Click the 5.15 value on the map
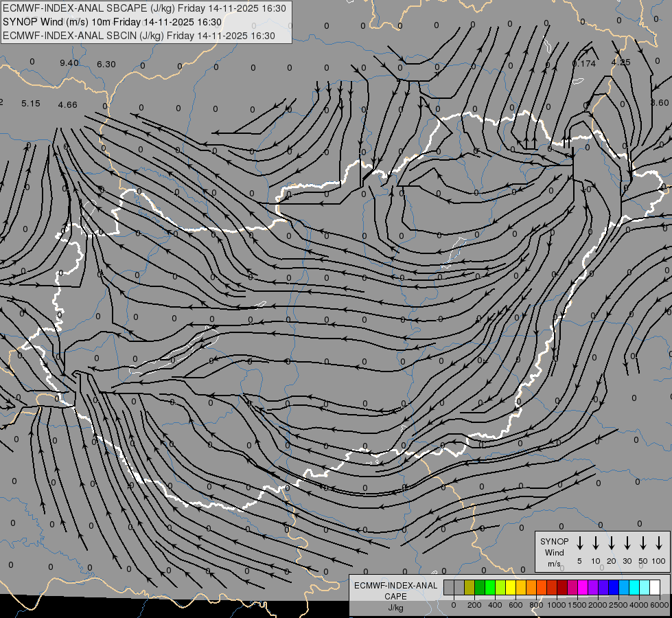The image size is (672, 618). coord(31,104)
